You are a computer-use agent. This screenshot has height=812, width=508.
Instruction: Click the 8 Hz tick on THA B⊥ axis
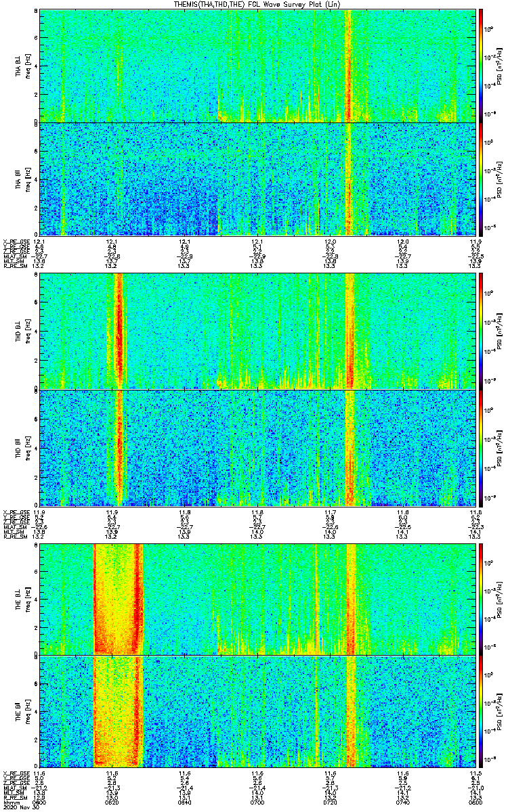click(x=35, y=11)
